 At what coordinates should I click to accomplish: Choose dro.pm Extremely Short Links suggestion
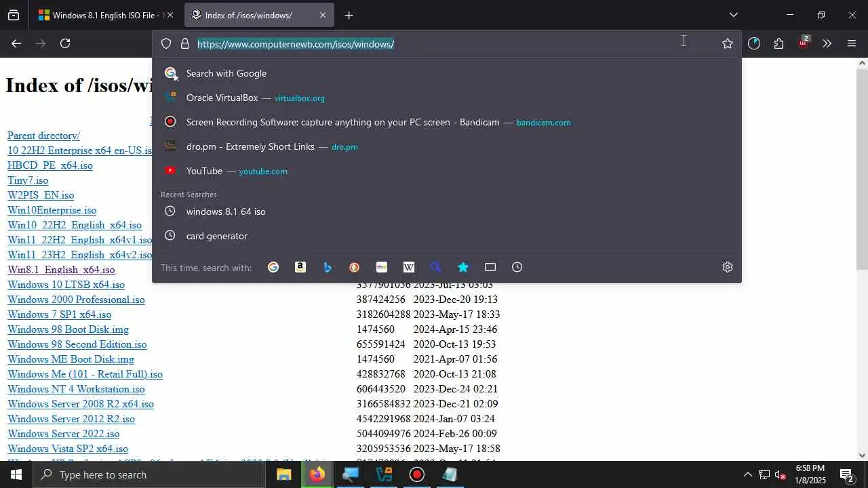[448, 146]
